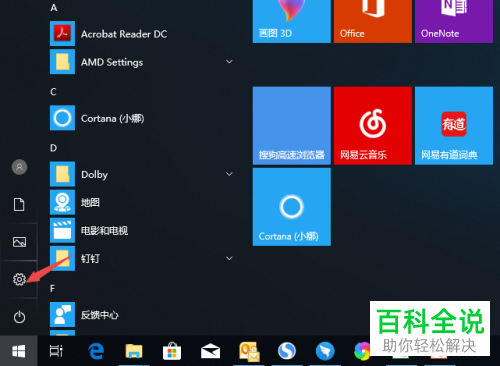Click the Power button icon
This screenshot has height=366, width=500.
pos(19,317)
